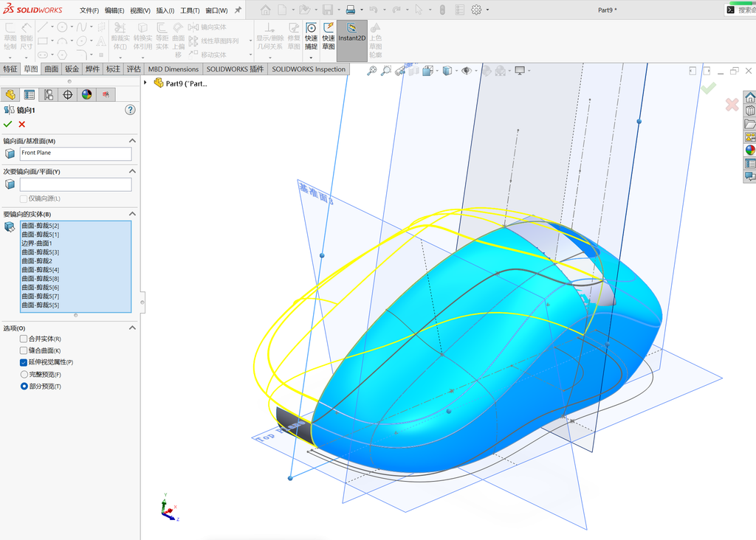Viewport: 756px width, 540px height.
Task: Select 曲面-剪裁5[2] in bodies list
Action: [x=40, y=226]
